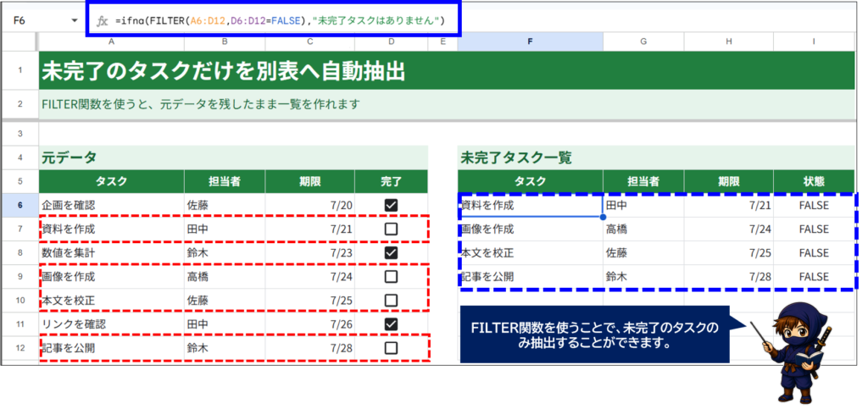Image resolution: width=868 pixels, height=420 pixels.
Task: Select row 9 header
Action: (20, 276)
